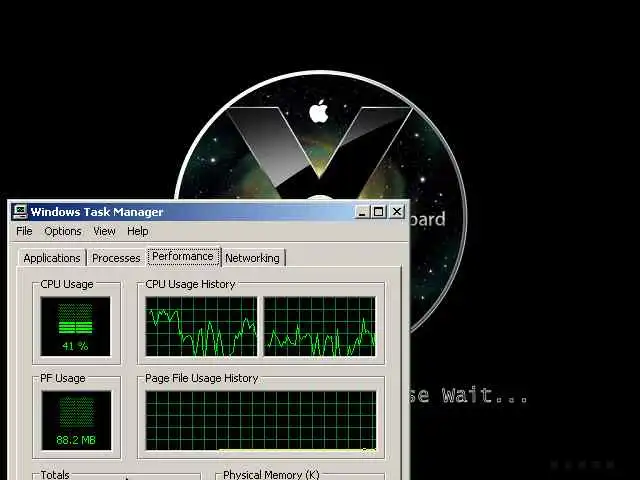Click the Physical Memory (K) label
The image size is (640, 480).
(271, 475)
